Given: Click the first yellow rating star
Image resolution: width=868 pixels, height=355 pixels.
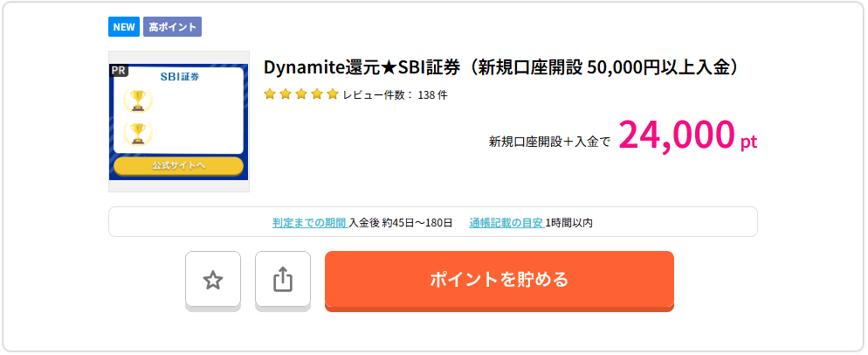Looking at the screenshot, I should pyautogui.click(x=270, y=94).
